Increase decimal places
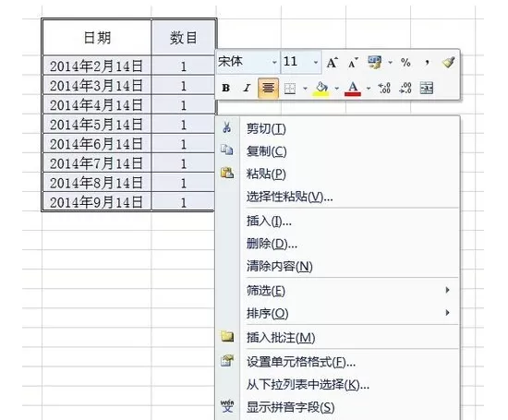508x420 pixels. (x=384, y=88)
